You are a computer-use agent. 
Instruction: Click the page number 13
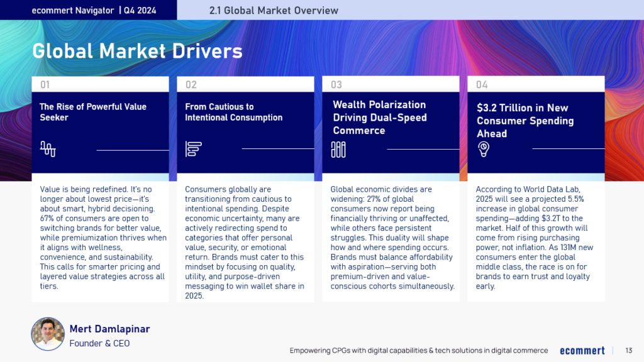pyautogui.click(x=629, y=351)
